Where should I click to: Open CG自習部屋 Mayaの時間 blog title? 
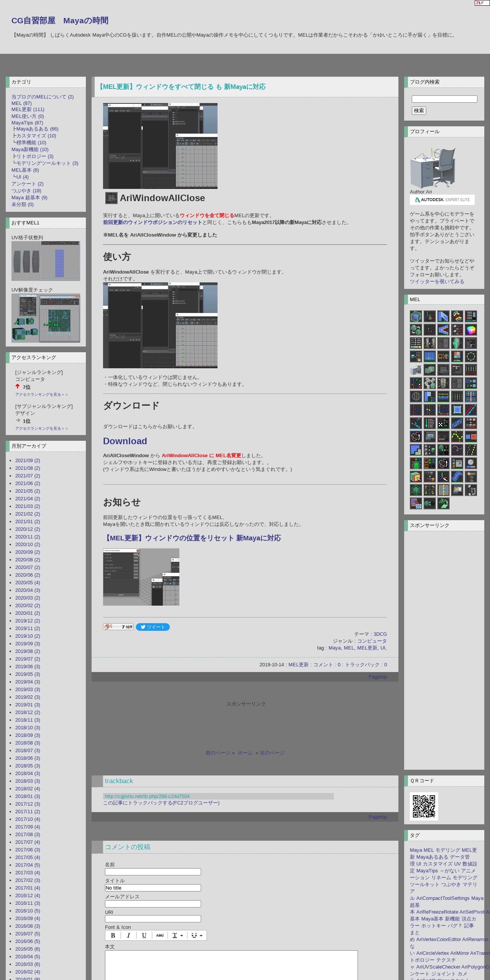60,21
